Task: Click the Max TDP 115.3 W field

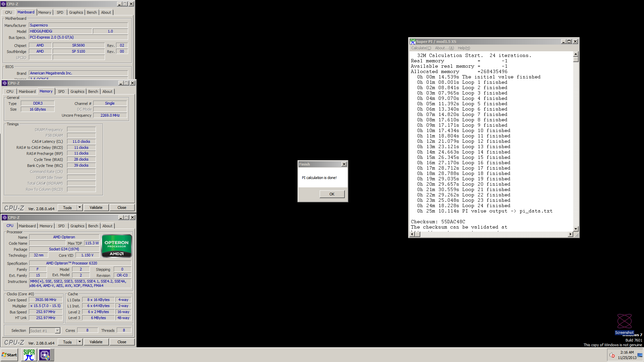Action: pos(92,243)
